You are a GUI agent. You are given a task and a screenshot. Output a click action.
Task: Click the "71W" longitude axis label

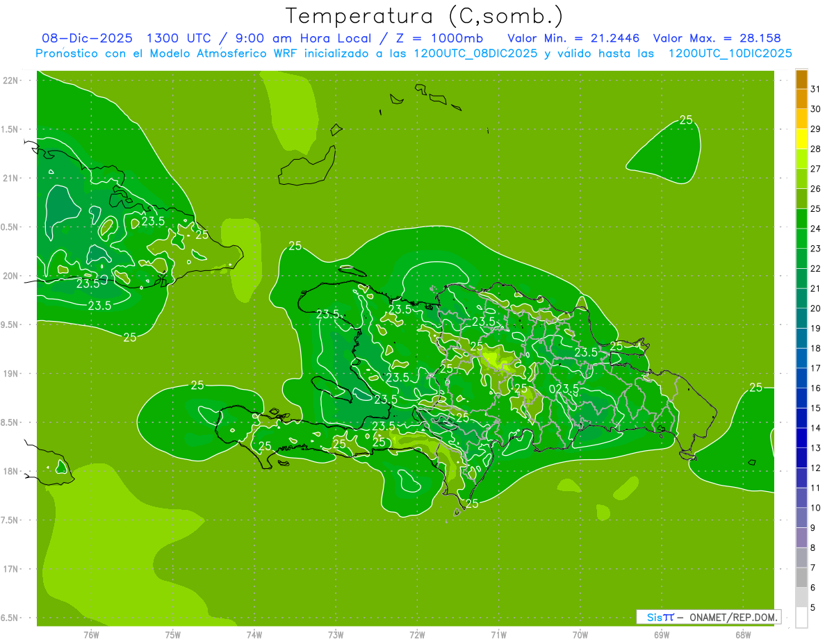click(498, 634)
